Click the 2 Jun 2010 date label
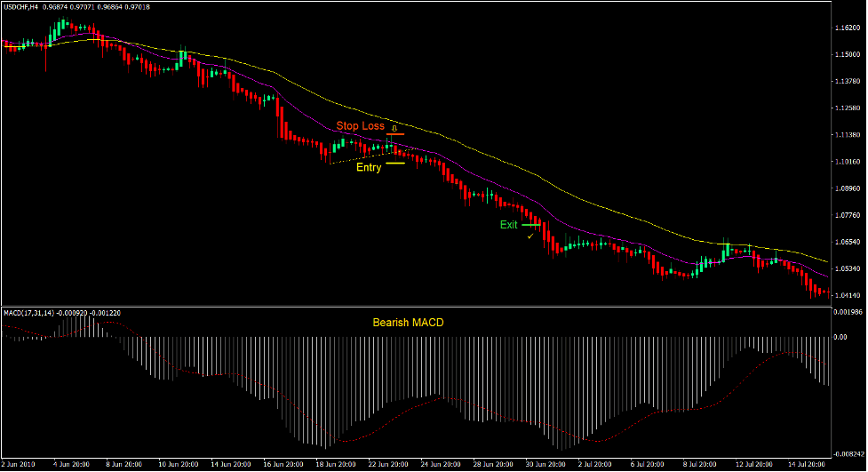Screen dimensions: 868x472 [x=20, y=465]
